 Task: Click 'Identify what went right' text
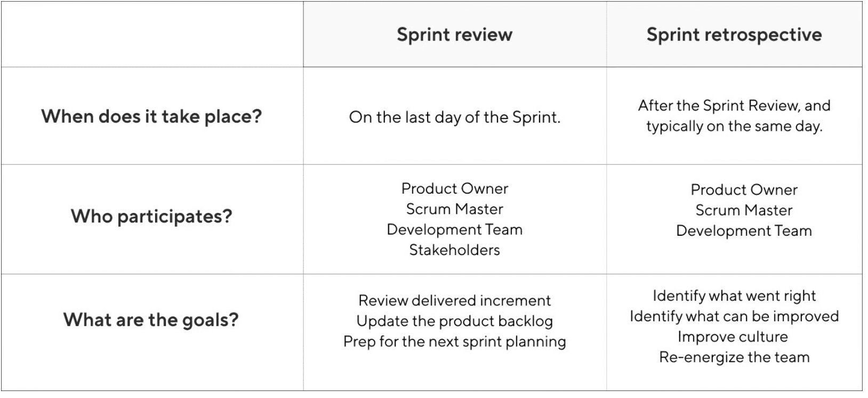[x=734, y=296]
